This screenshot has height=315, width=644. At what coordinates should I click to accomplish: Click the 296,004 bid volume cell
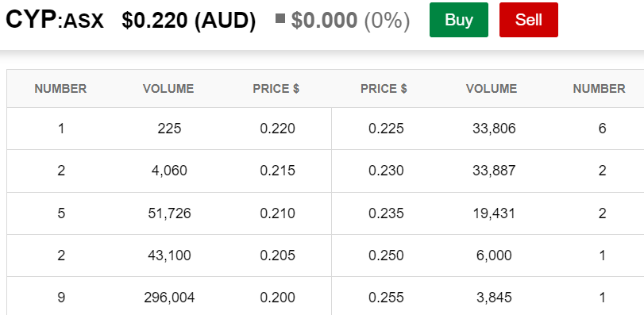169,298
